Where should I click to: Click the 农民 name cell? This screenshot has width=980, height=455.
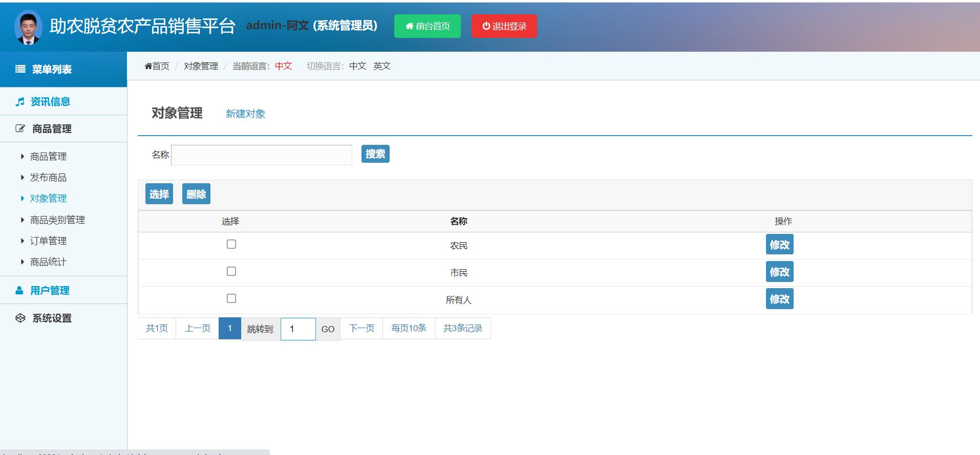click(459, 246)
